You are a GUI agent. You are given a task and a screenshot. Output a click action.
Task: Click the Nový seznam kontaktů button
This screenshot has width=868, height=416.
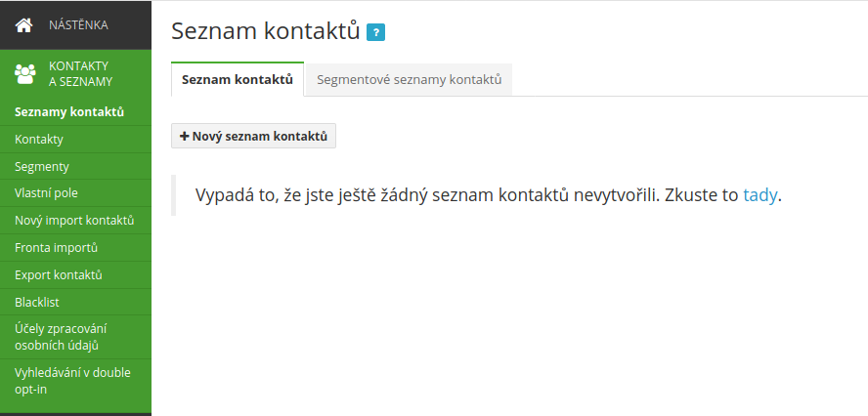coord(253,136)
